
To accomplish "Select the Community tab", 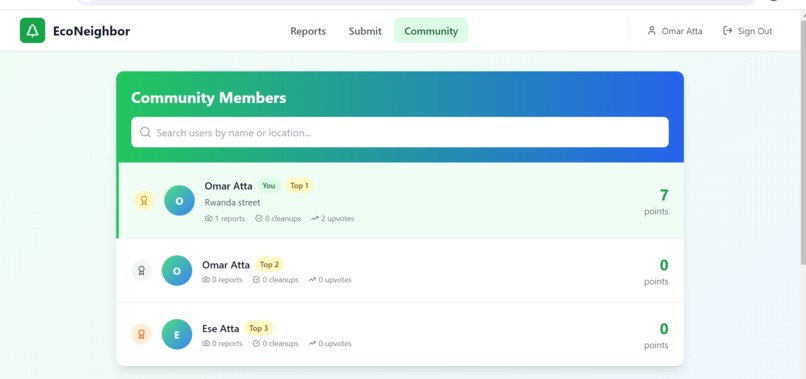I will 431,31.
